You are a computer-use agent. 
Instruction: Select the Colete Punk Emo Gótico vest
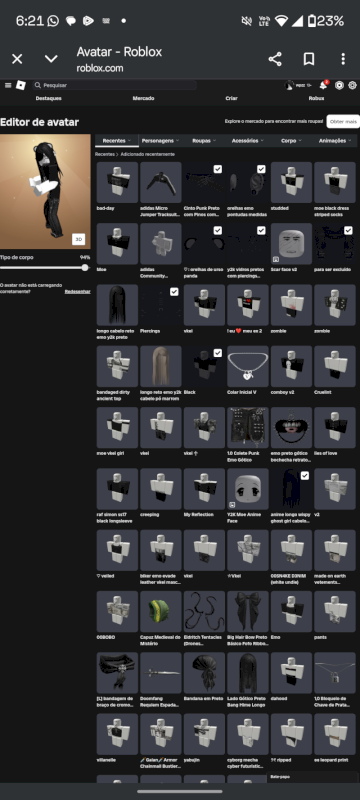[x=248, y=428]
